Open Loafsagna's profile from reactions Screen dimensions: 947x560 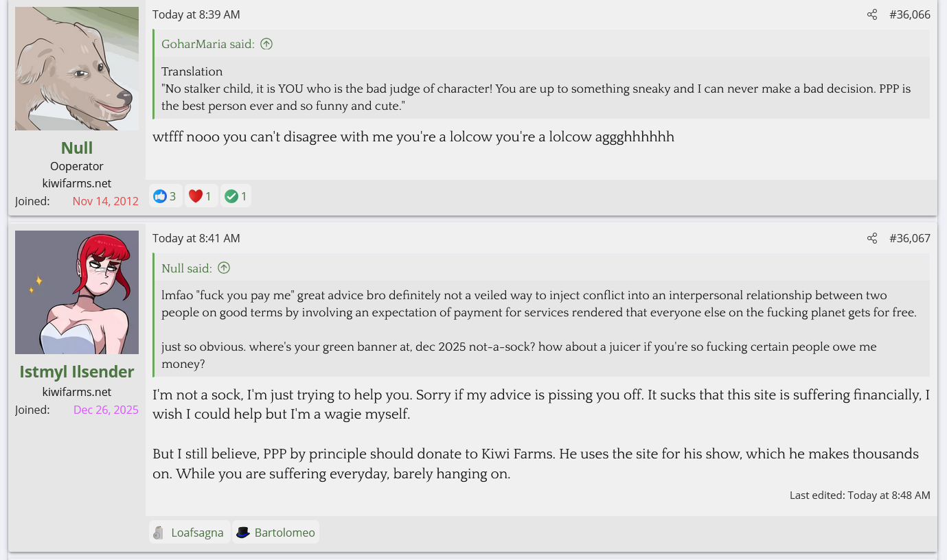pyautogui.click(x=197, y=533)
